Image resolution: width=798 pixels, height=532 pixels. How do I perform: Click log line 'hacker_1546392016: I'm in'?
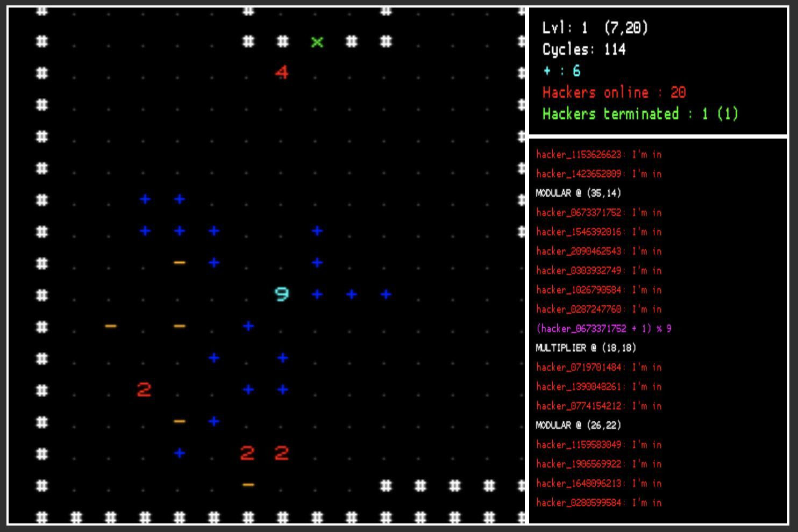click(x=598, y=232)
